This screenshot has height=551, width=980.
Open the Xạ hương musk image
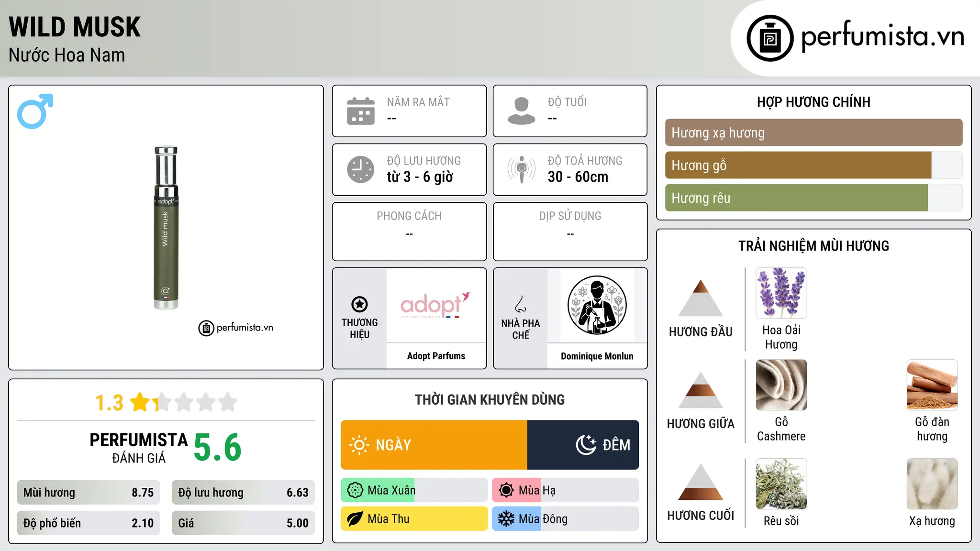click(932, 484)
